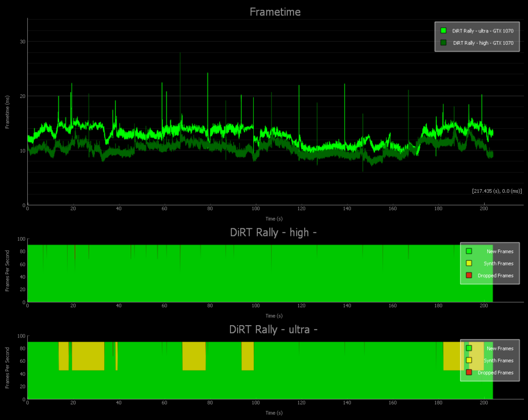Click the dark green high legend swatch in Frametime chart
Image resolution: width=528 pixels, height=420 pixels.
pyautogui.click(x=443, y=43)
